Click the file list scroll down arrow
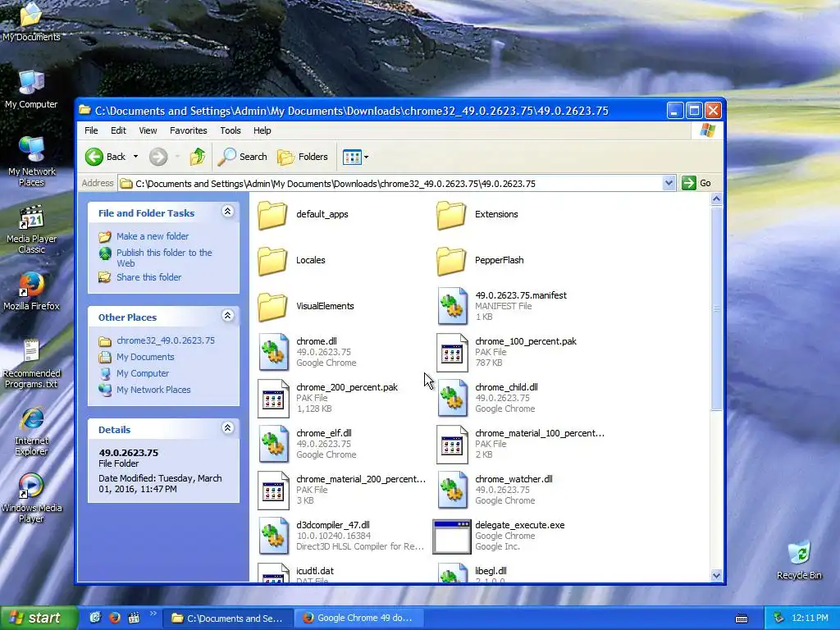 point(716,575)
